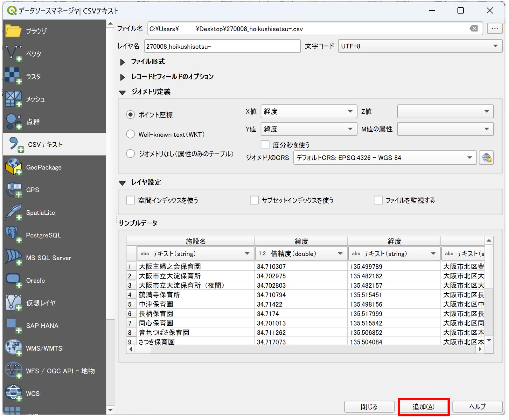Select the GeoPackage source icon
This screenshot has width=509, height=420.
13,167
